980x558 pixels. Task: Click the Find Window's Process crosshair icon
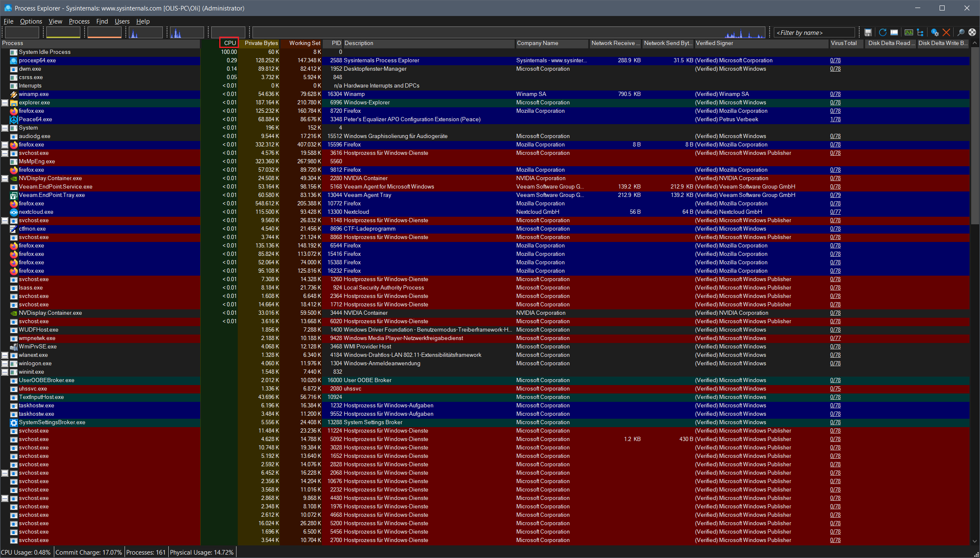972,32
